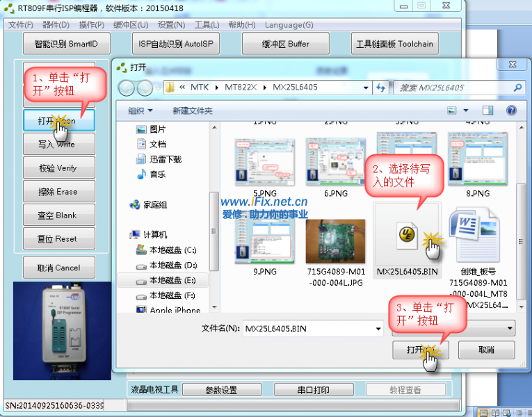
Task: Select the 715G4089 JPG circuit board thumbnail
Action: click(335, 241)
